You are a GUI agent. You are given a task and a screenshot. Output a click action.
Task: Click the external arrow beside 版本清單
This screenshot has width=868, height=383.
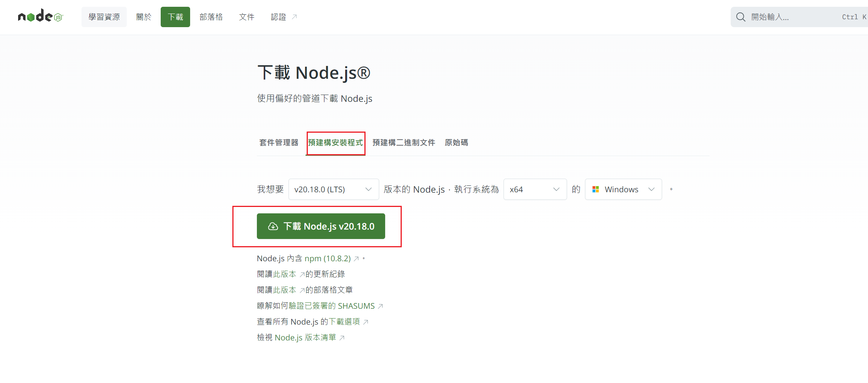342,338
